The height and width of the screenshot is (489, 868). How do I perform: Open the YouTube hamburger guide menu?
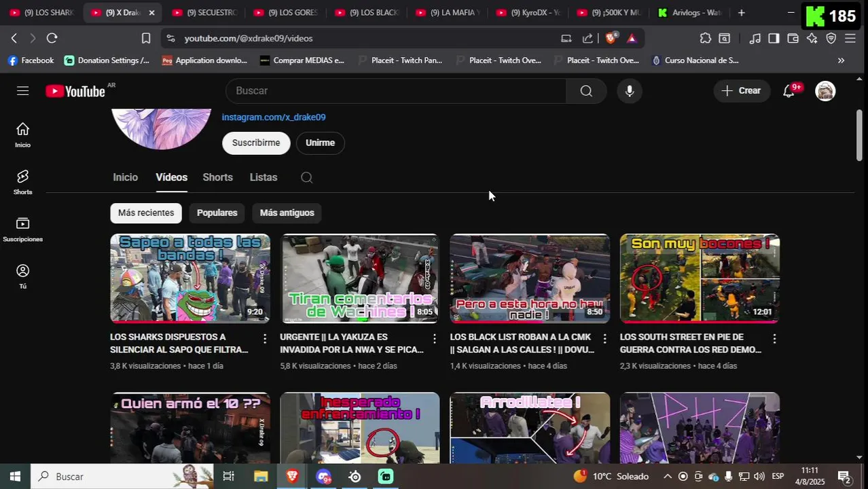23,90
